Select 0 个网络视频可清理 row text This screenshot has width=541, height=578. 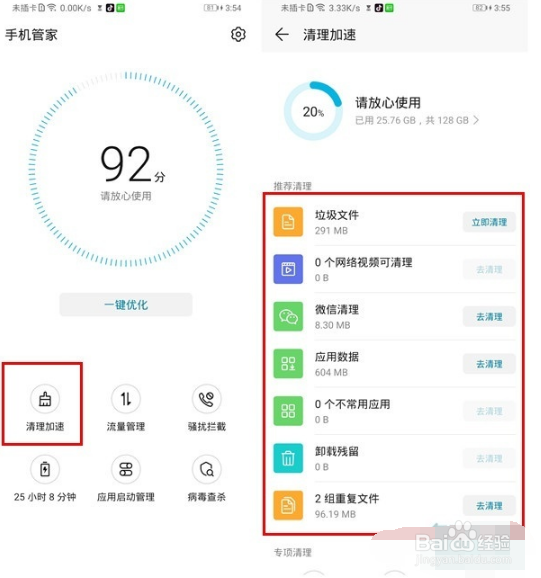click(x=363, y=269)
